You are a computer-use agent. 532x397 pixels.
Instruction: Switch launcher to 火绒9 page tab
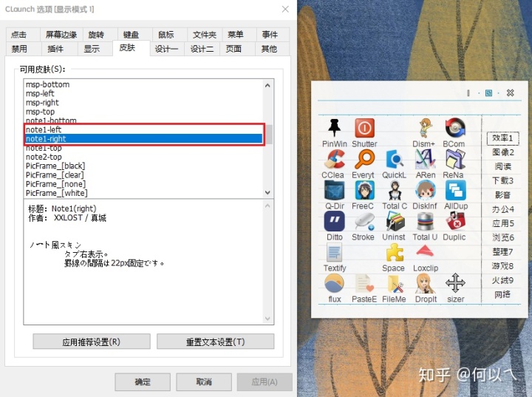pyautogui.click(x=503, y=280)
